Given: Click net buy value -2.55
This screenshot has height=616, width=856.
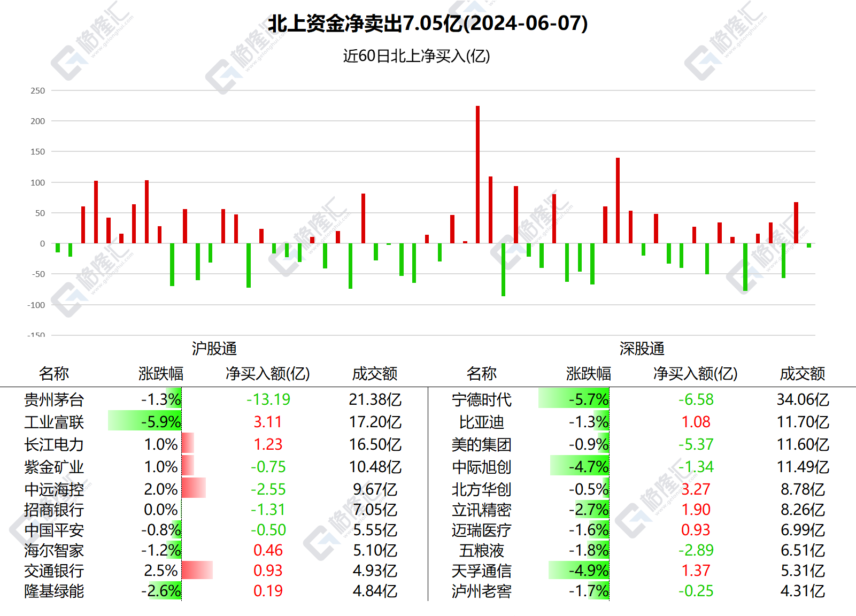Looking at the screenshot, I should pyautogui.click(x=268, y=489).
